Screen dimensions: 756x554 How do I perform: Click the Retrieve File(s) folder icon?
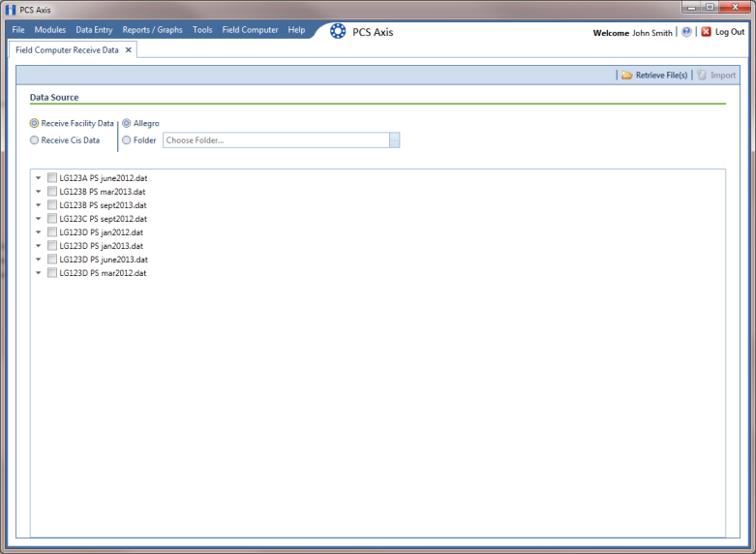627,76
